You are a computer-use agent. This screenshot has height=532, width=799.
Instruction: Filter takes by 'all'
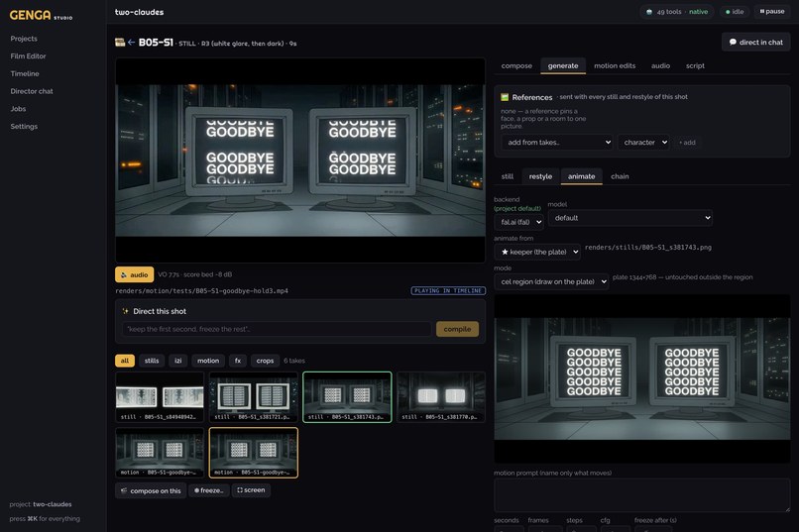pyautogui.click(x=125, y=361)
